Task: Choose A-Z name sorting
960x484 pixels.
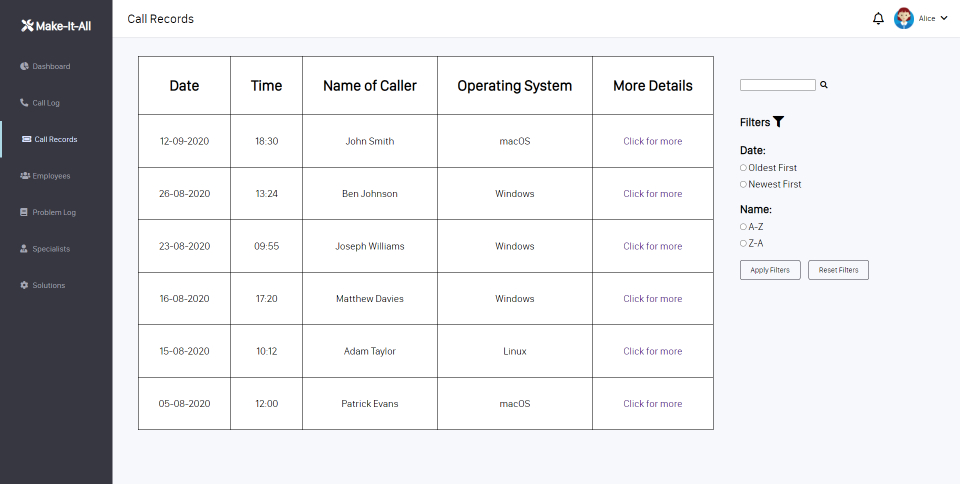Action: [x=743, y=227]
